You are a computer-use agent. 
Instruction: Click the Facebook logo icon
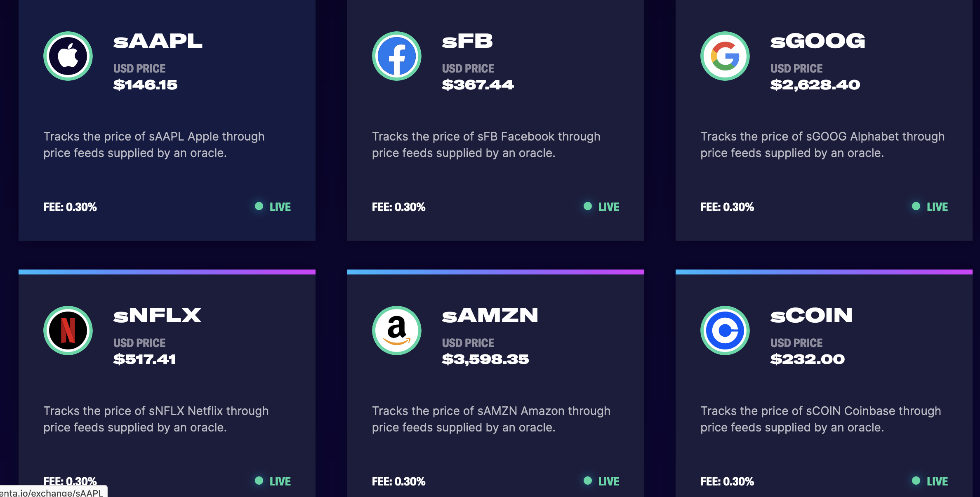point(396,56)
